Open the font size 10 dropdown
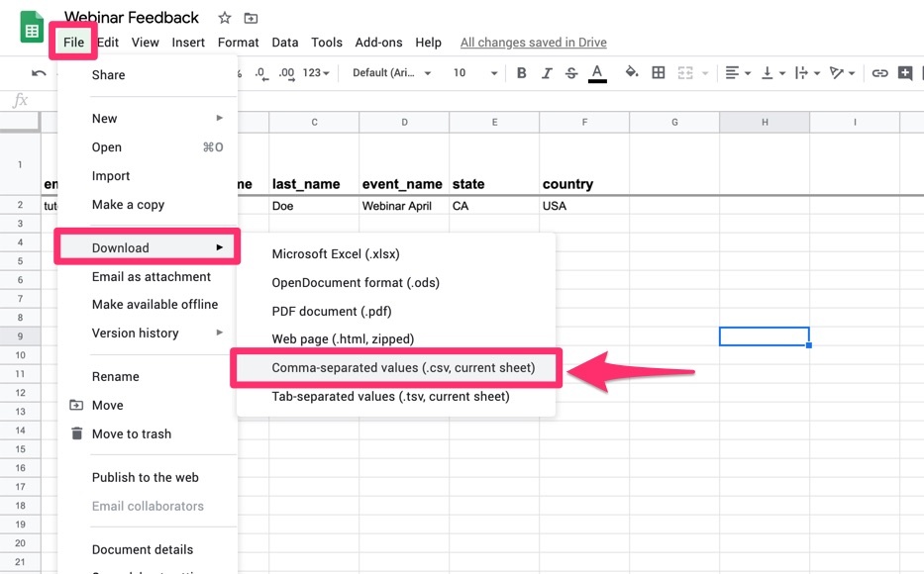 pyautogui.click(x=475, y=73)
